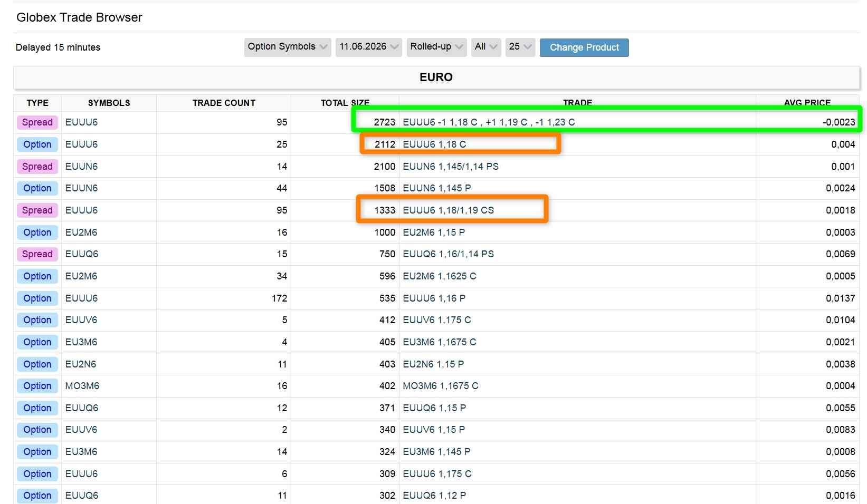Open the EUUN6 1,145/1,14 PS trade
Viewport: 867px width, 504px height.
451,167
